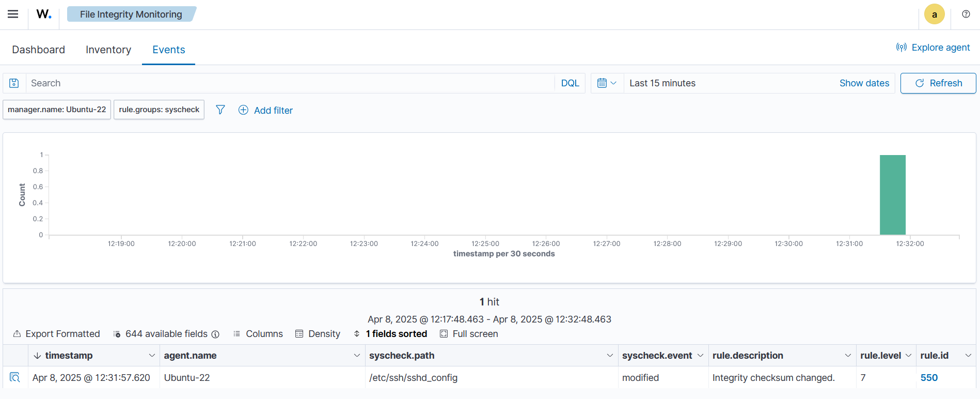Click the Wazuh logo icon
This screenshot has width=980, height=399.
pyautogui.click(x=44, y=14)
